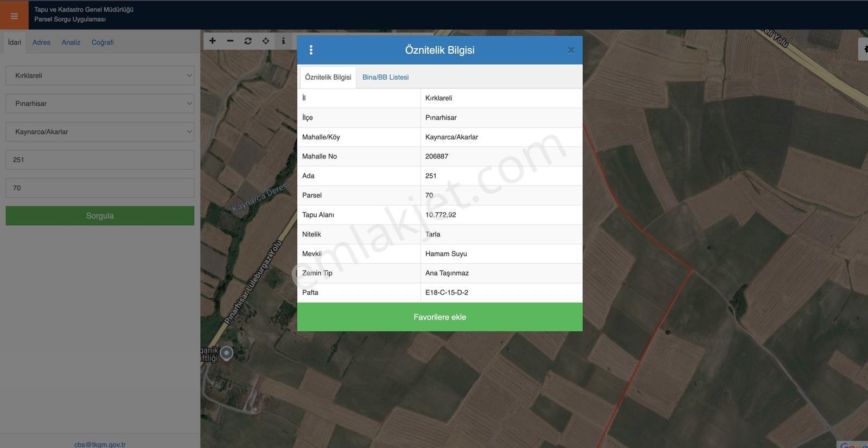This screenshot has width=868, height=448.
Task: Focus the Ada input field containing 251
Action: [x=100, y=160]
